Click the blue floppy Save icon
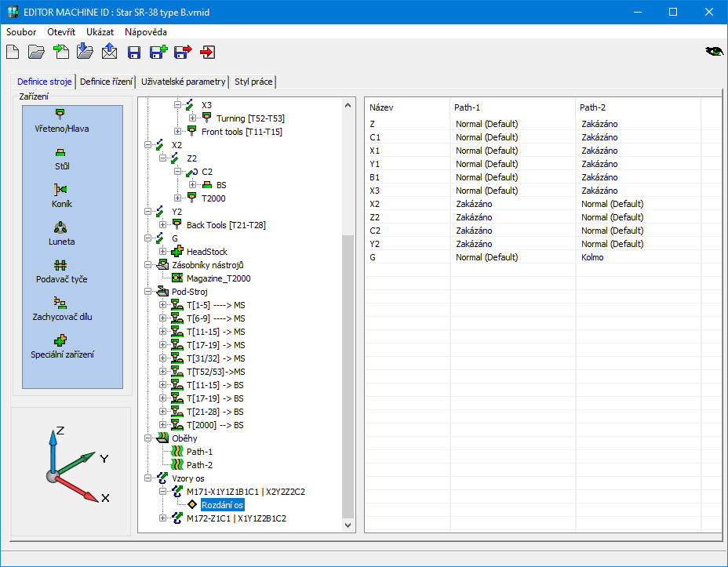 pyautogui.click(x=134, y=53)
